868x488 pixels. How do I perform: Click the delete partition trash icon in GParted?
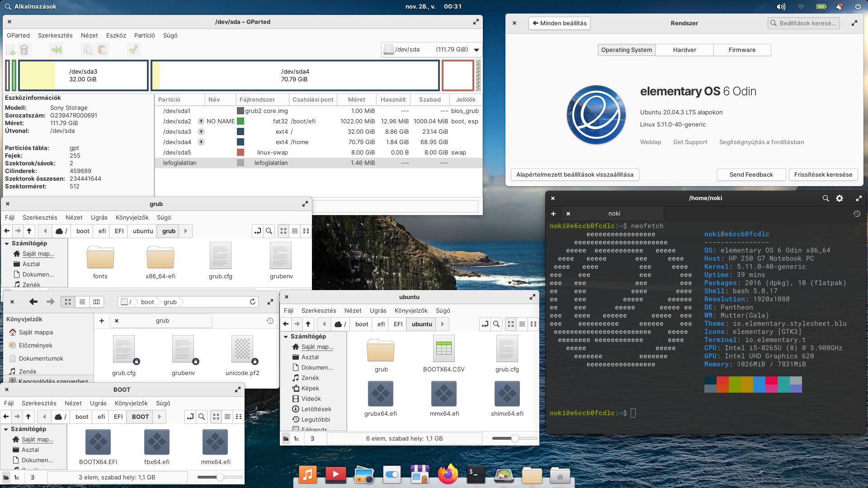click(x=24, y=50)
